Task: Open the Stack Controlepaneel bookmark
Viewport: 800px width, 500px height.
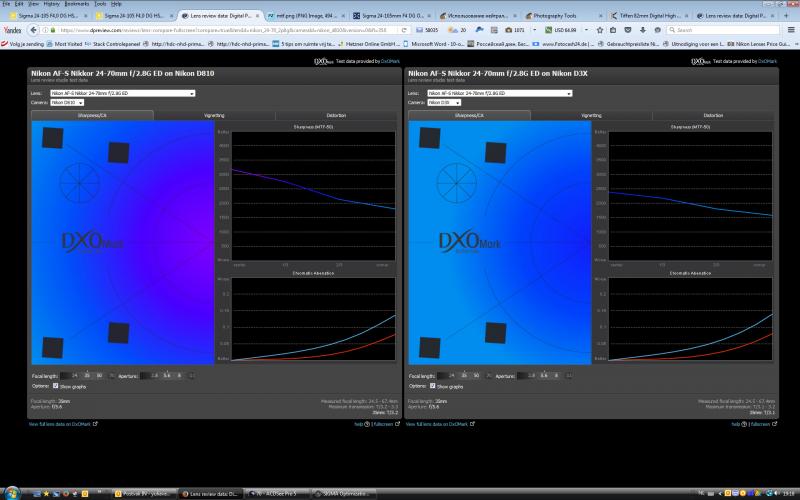Action: (112, 44)
